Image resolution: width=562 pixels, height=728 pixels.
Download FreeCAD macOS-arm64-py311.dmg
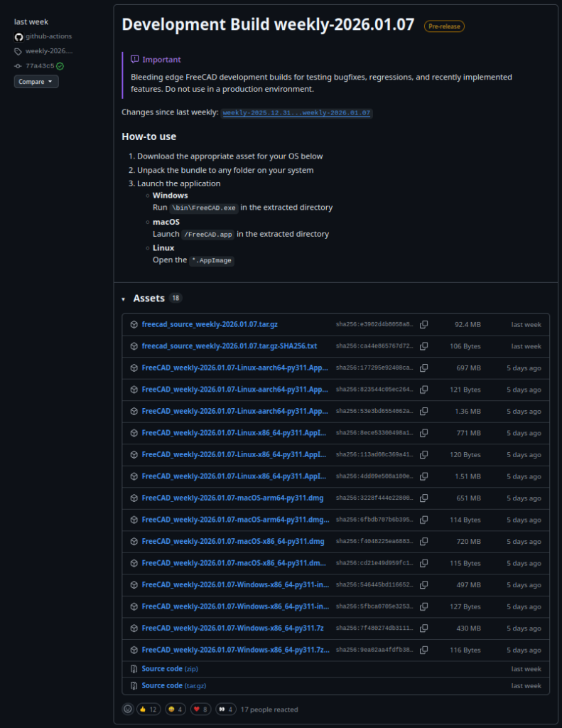point(232,498)
